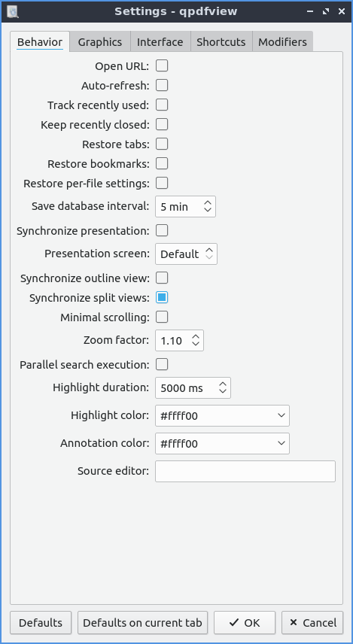Increase Zoom factor with the up arrow
The height and width of the screenshot is (644, 353).
196,337
